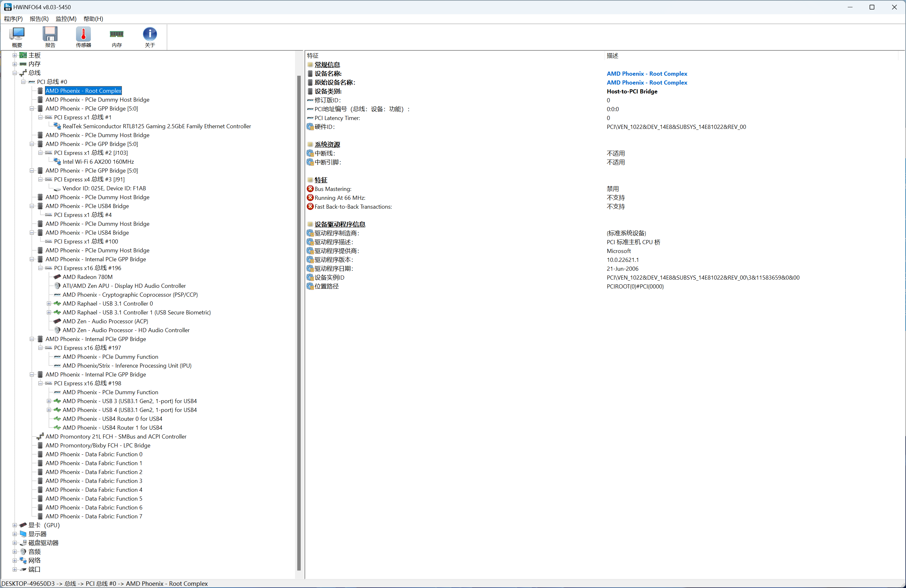Open the 报告(R) menu
The height and width of the screenshot is (588, 906).
click(39, 19)
